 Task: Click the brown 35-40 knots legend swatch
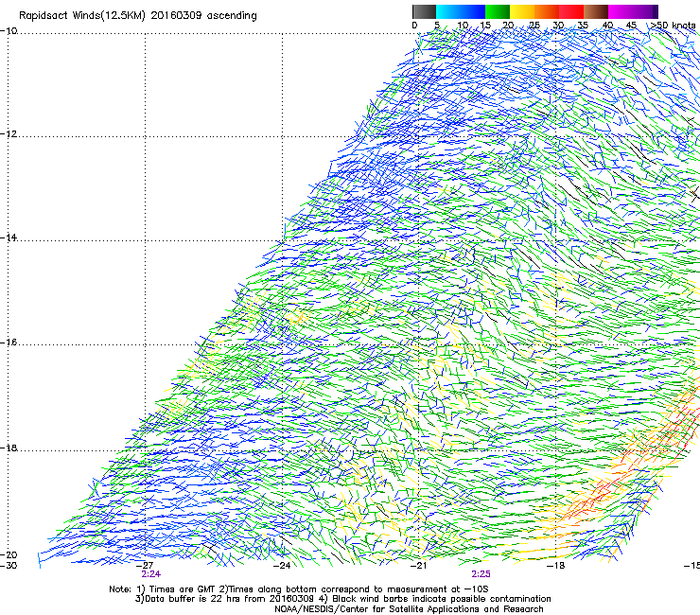coord(596,11)
